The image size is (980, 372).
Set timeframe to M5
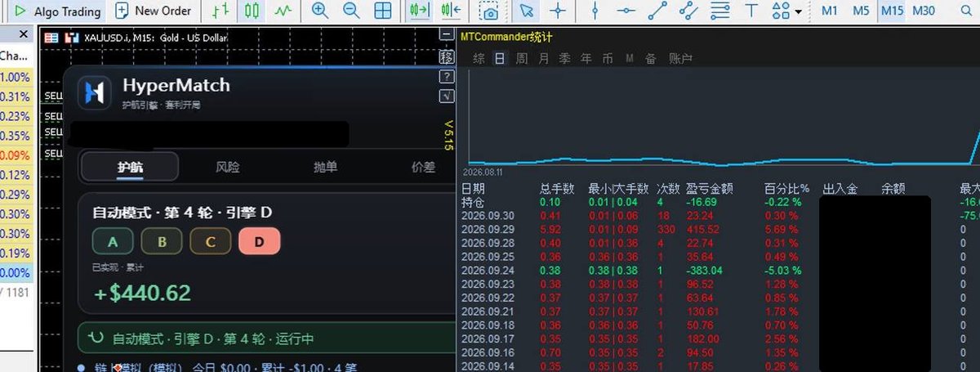pyautogui.click(x=861, y=11)
